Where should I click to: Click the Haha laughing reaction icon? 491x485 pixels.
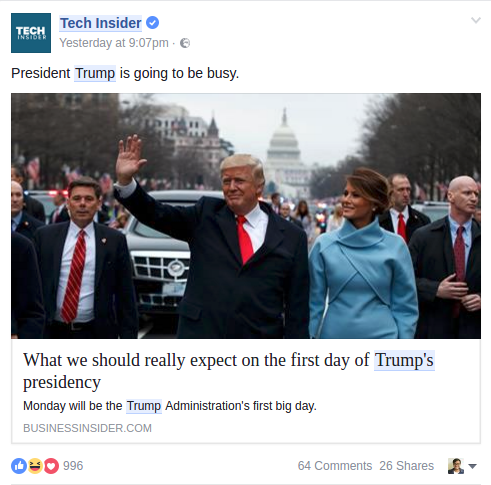tap(35, 466)
